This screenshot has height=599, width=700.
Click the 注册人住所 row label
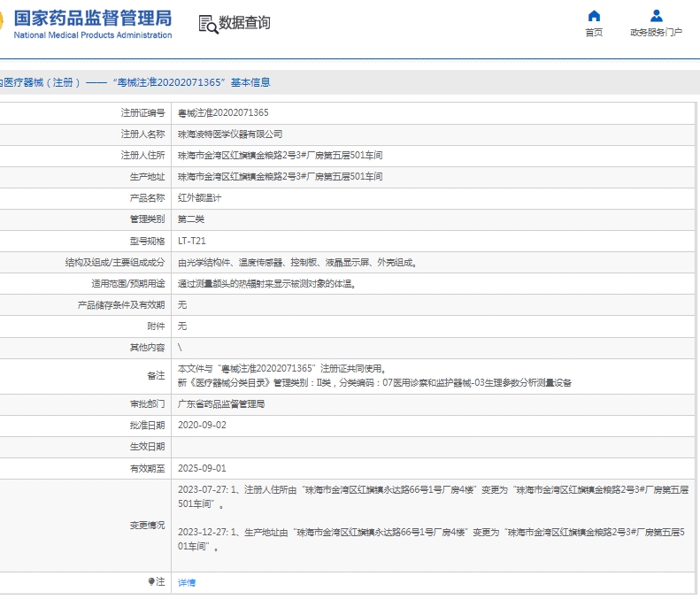coord(142,156)
